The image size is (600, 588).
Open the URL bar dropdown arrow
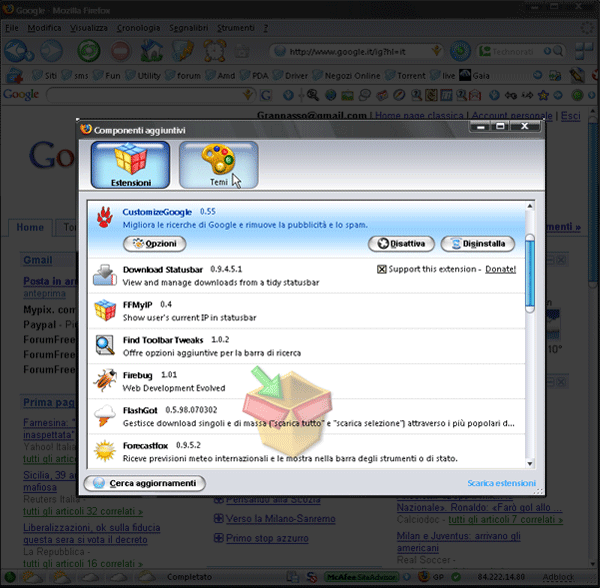(x=436, y=51)
